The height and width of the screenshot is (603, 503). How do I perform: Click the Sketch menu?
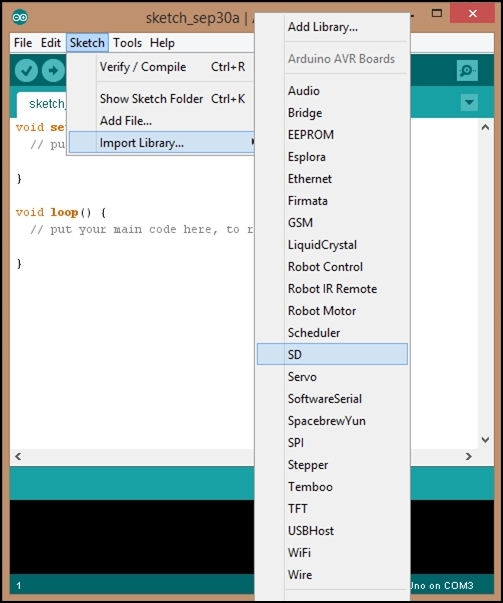pos(87,43)
